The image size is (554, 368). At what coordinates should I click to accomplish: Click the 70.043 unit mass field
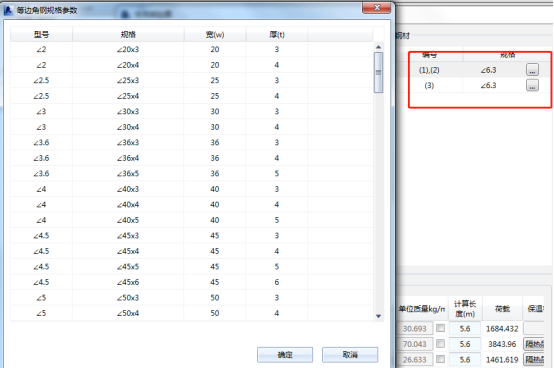click(415, 344)
